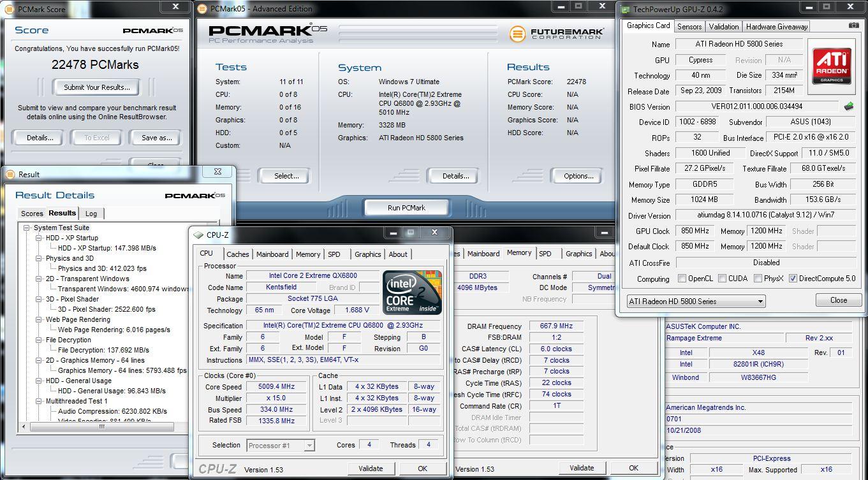The width and height of the screenshot is (868, 480).
Task: Click the Core Voltage 1.688 V field
Action: [357, 310]
